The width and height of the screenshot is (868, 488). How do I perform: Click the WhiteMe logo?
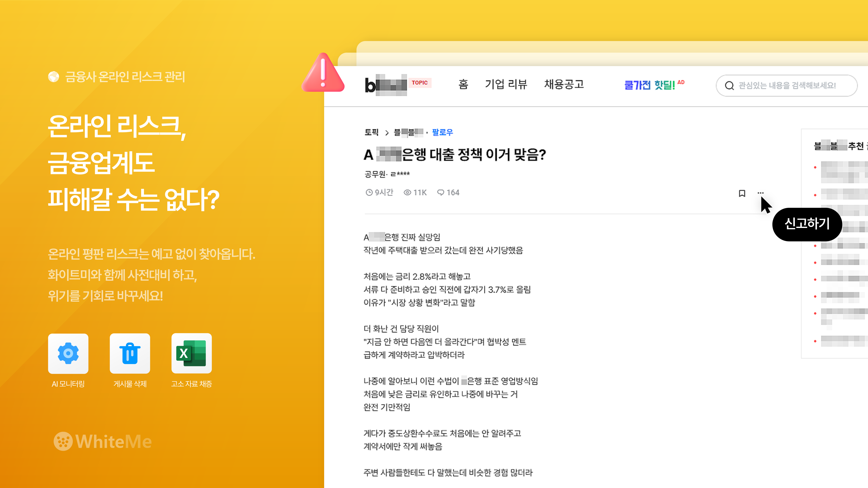(102, 441)
